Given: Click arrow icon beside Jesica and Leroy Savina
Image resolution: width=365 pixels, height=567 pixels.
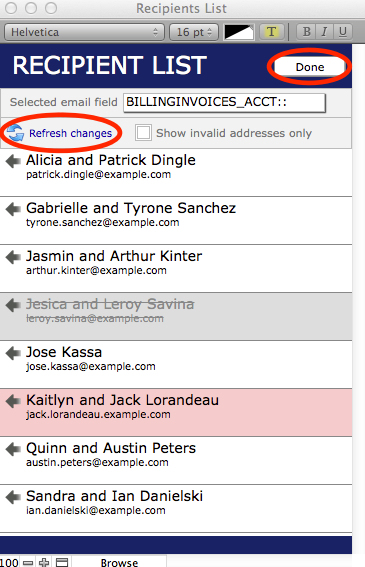Looking at the screenshot, I should [13, 305].
